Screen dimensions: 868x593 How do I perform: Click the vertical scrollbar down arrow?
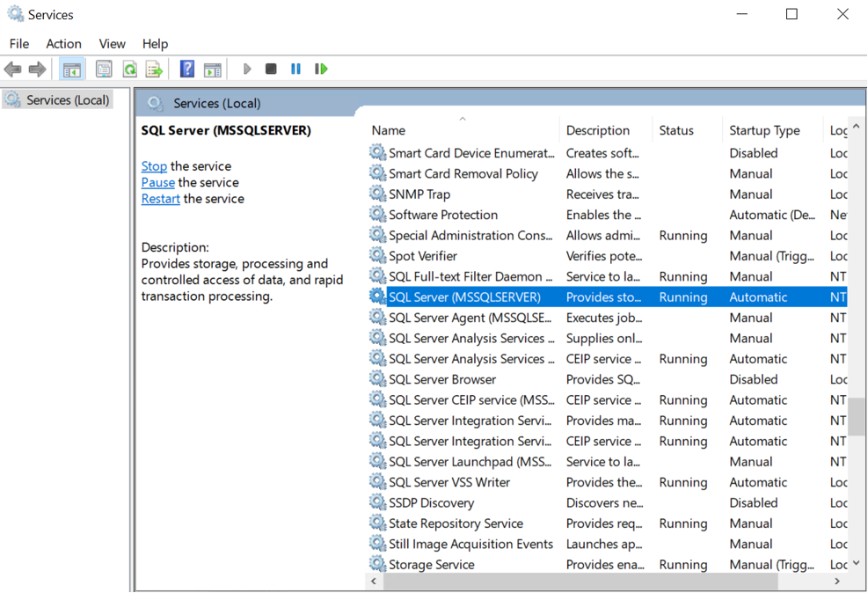click(857, 563)
